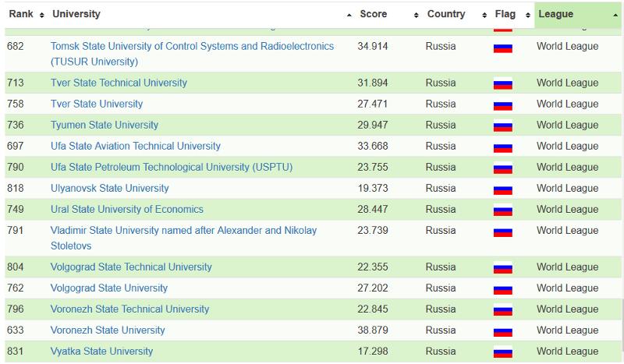Screen dimensions: 624x364
Task: Click the Russian flag beside Voronezh State University
Action: [502, 331]
